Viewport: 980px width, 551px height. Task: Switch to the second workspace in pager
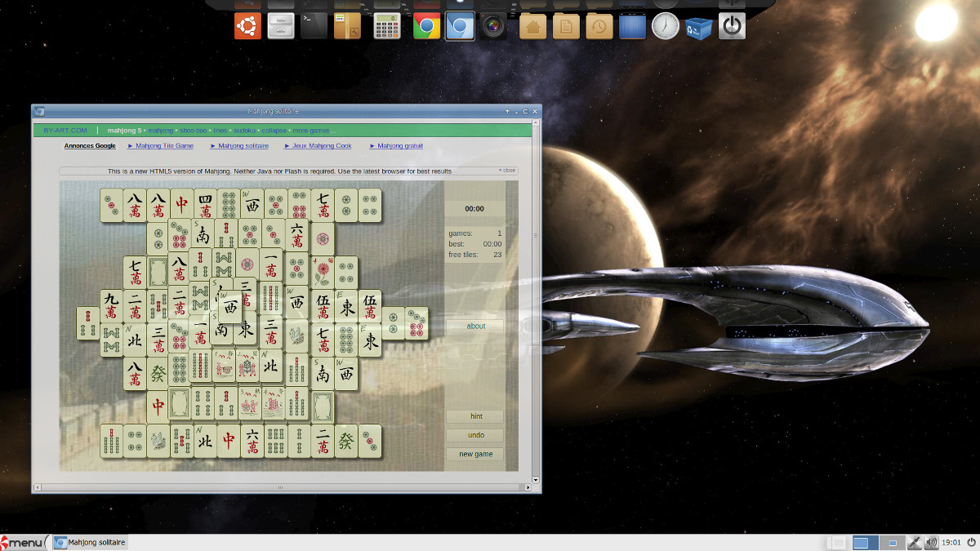point(893,542)
